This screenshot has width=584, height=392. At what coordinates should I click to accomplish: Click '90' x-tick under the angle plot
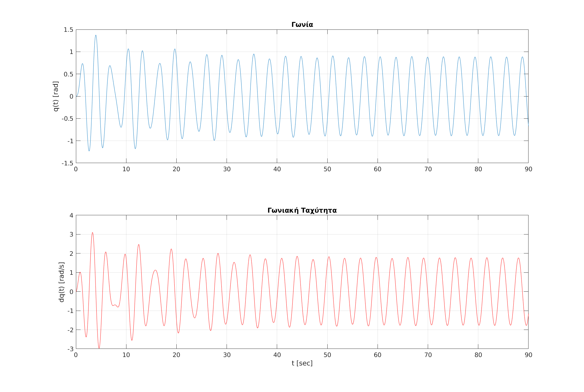click(528, 169)
